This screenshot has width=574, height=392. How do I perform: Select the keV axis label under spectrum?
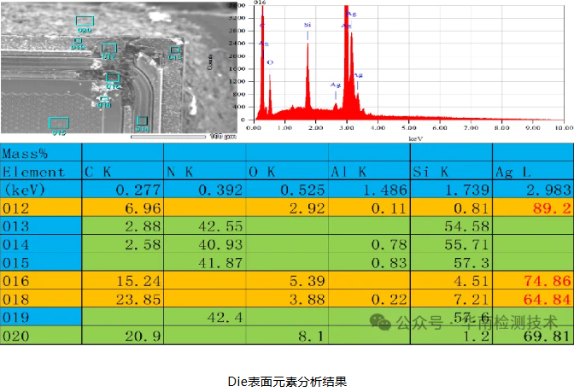[x=415, y=138]
